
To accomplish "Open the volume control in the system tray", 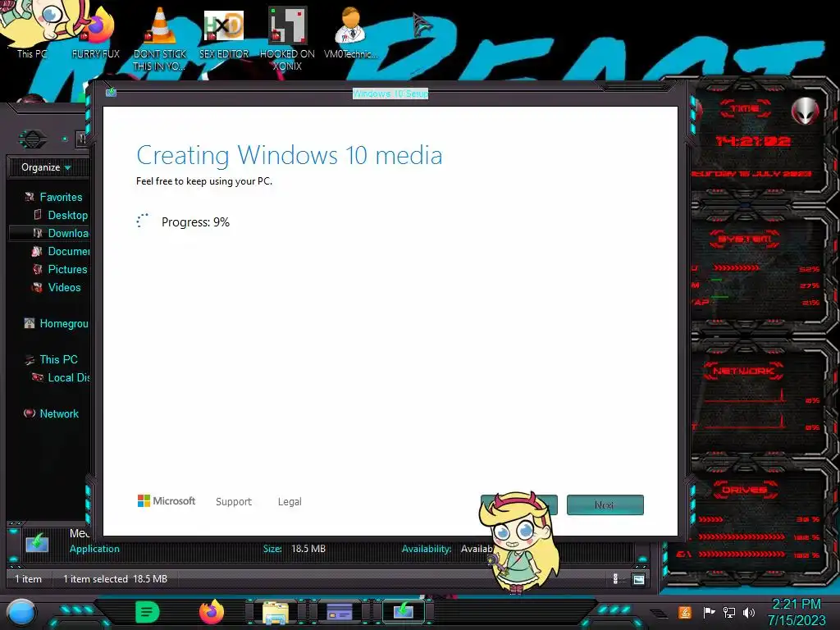I will (749, 612).
